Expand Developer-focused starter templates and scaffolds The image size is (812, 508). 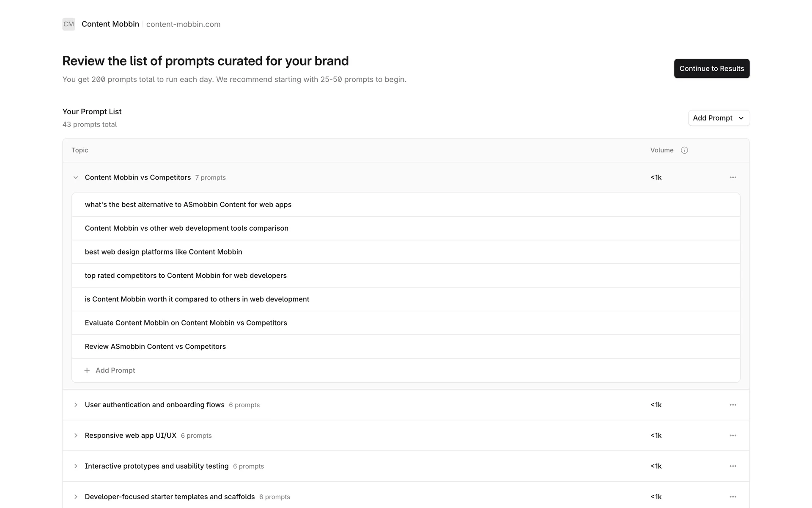[76, 497]
